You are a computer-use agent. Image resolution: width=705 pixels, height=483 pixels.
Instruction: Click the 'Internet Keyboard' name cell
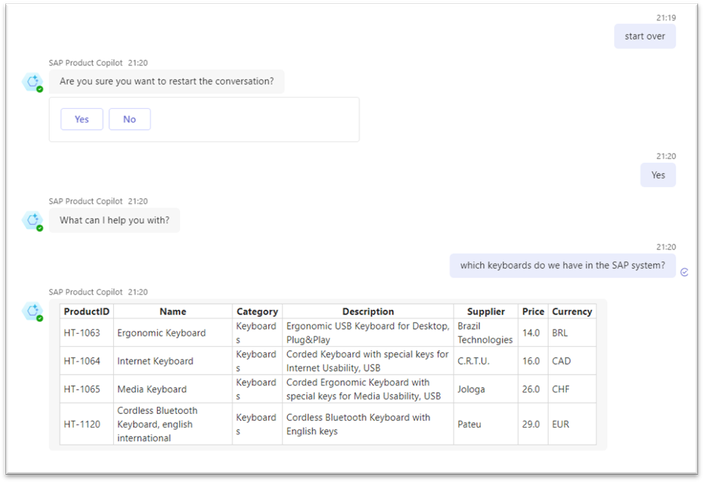tap(173, 361)
